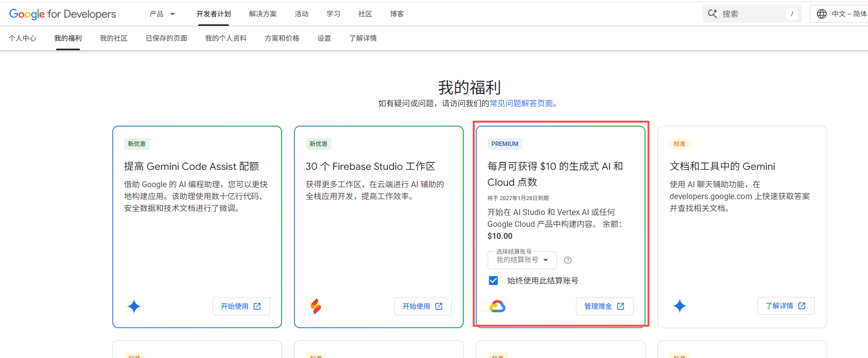This screenshot has height=358, width=868.
Task: Select the 我的福利 tab
Action: point(68,38)
